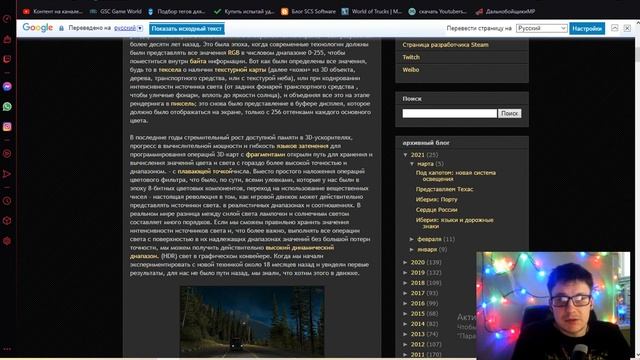
Task: Open post 'Представляем Техас'
Action: pos(444,189)
